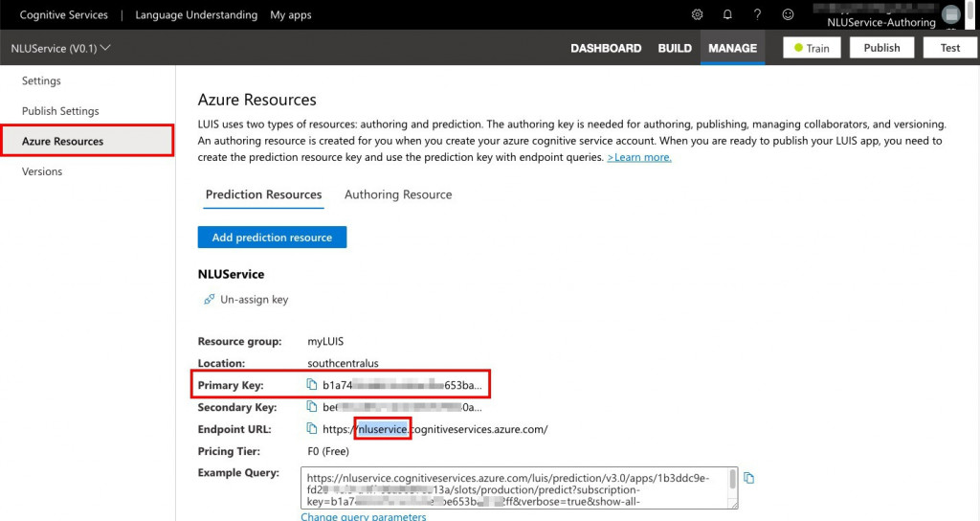
Task: Follow the Learn more link
Action: click(638, 158)
